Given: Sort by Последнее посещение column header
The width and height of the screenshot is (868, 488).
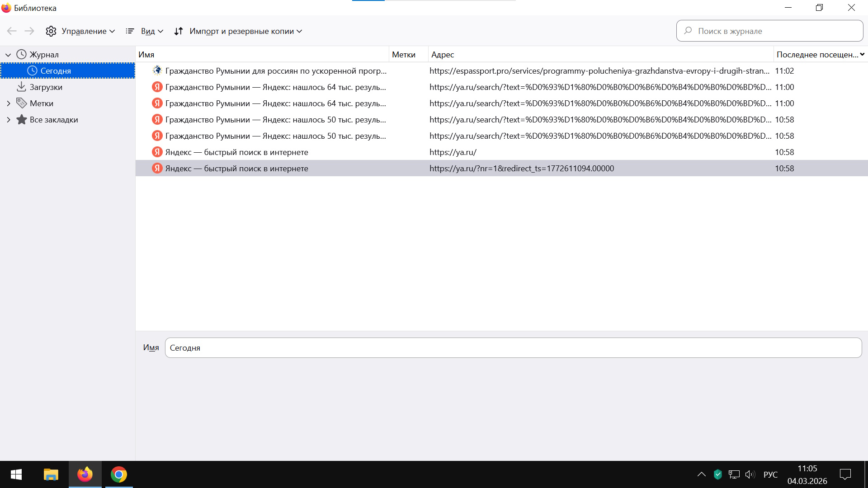Looking at the screenshot, I should 816,55.
